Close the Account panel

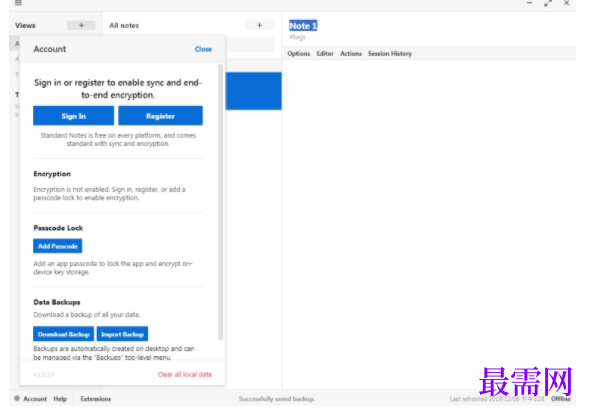(203, 49)
